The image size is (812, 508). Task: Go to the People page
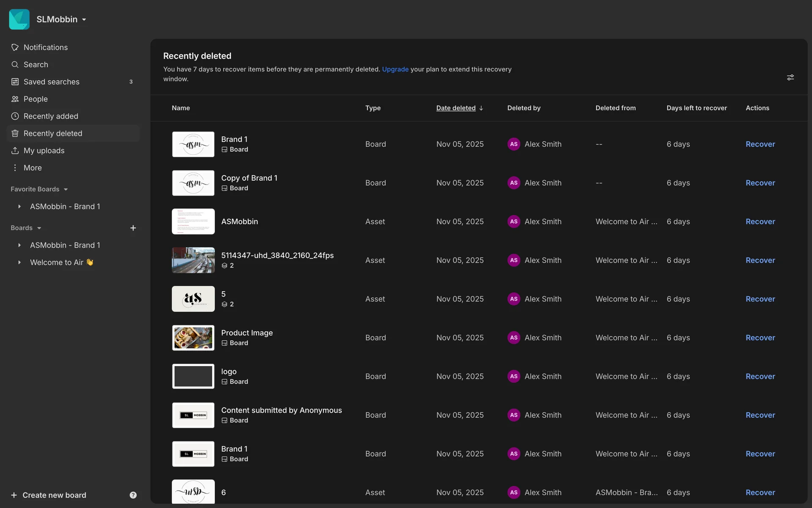(36, 99)
